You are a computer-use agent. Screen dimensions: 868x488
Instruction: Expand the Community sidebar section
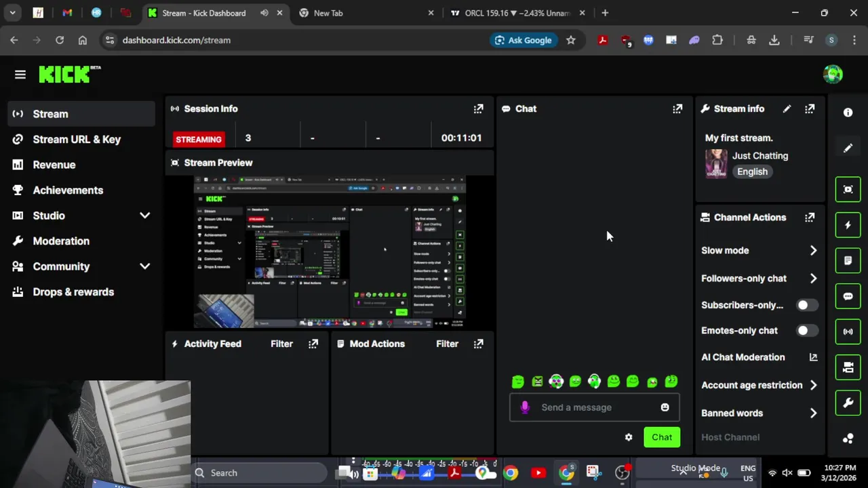pos(144,266)
